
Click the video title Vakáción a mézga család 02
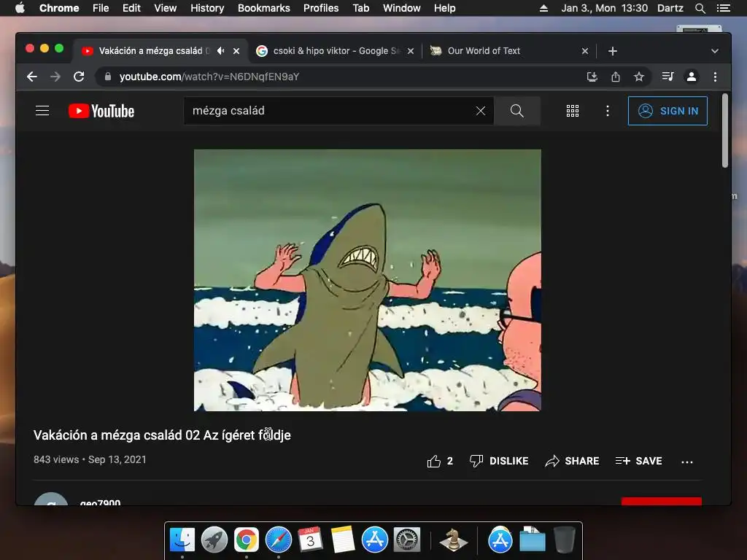[162, 435]
